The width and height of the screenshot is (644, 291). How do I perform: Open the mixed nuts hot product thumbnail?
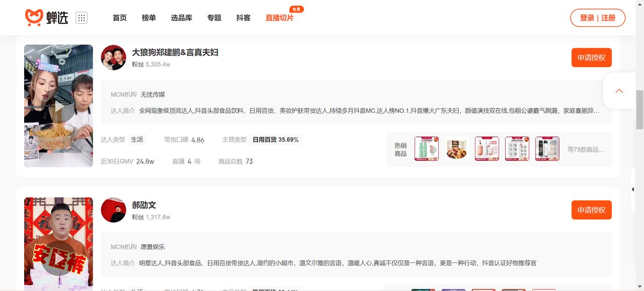457,149
